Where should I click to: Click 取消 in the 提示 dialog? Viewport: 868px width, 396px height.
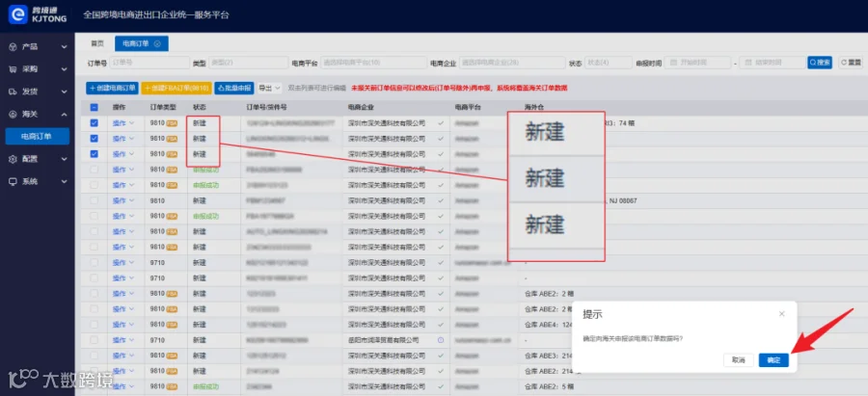739,360
